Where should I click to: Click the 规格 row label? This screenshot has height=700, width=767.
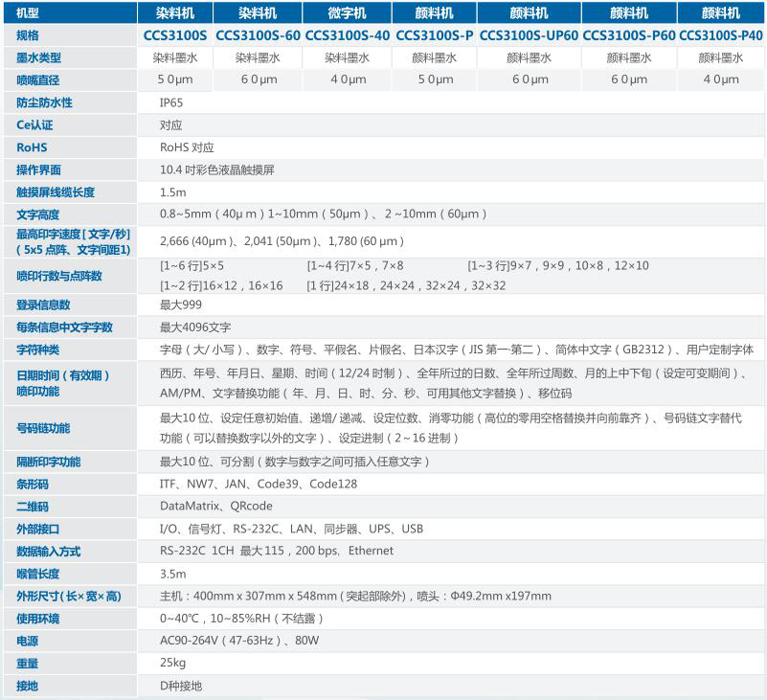[28, 35]
